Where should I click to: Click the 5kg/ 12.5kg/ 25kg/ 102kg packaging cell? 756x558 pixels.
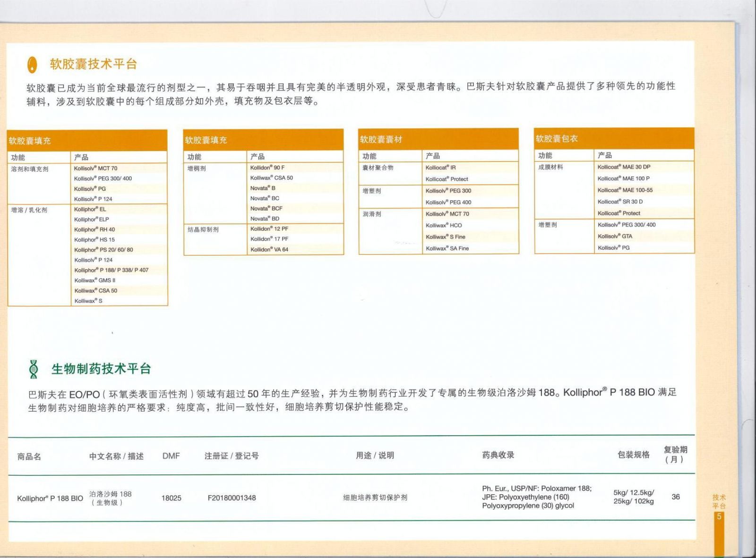pos(634,497)
